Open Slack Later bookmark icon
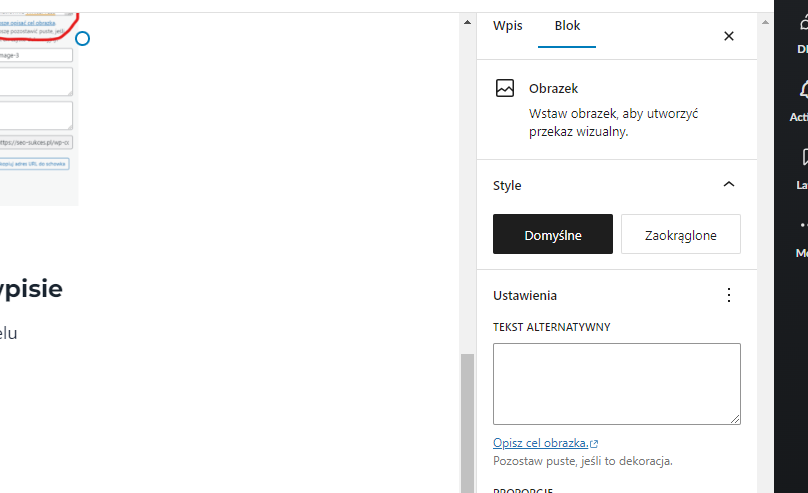Screen dimensions: 808x493 tap(802, 159)
